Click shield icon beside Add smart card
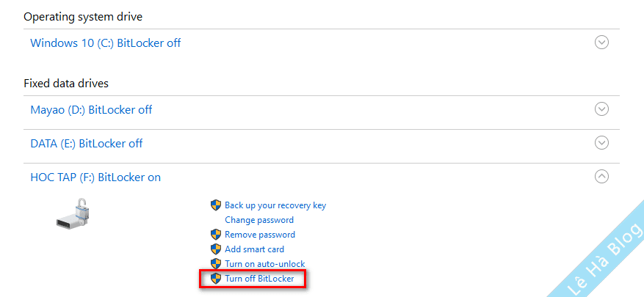Image resolution: width=644 pixels, height=297 pixels. click(216, 249)
